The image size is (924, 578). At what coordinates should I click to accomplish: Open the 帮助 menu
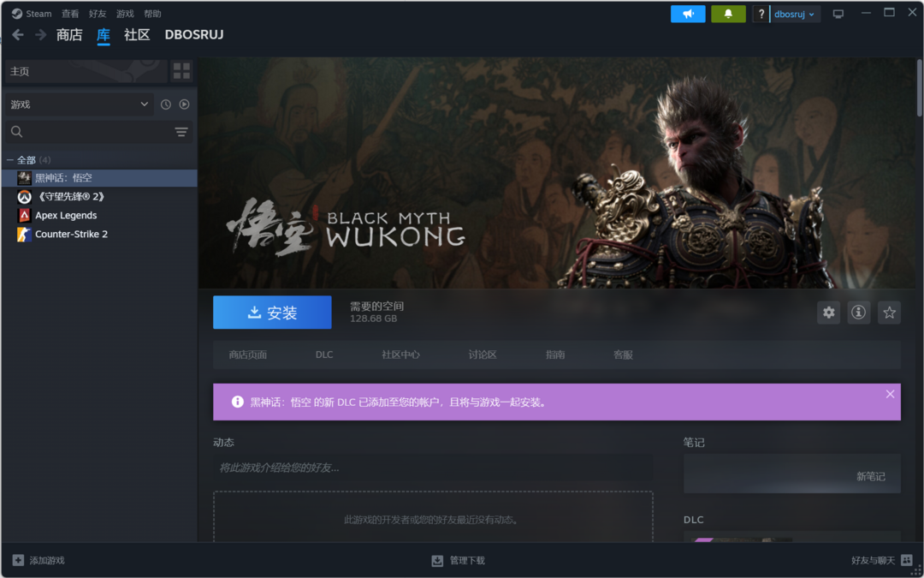152,14
